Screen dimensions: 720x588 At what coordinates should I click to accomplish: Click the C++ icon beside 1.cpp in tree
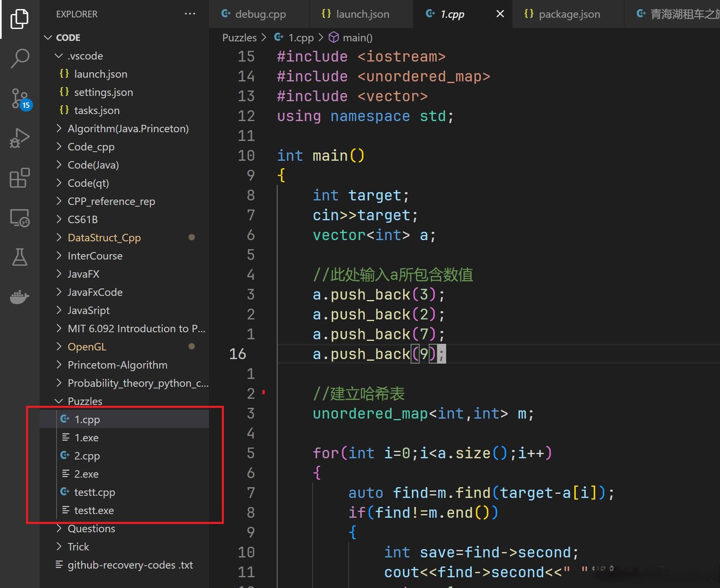[65, 419]
